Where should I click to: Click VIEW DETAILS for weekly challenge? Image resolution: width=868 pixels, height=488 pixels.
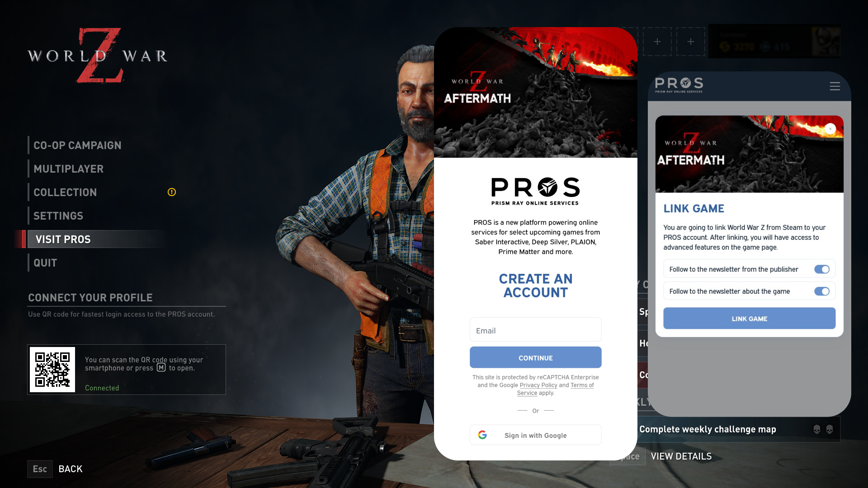pos(681,456)
